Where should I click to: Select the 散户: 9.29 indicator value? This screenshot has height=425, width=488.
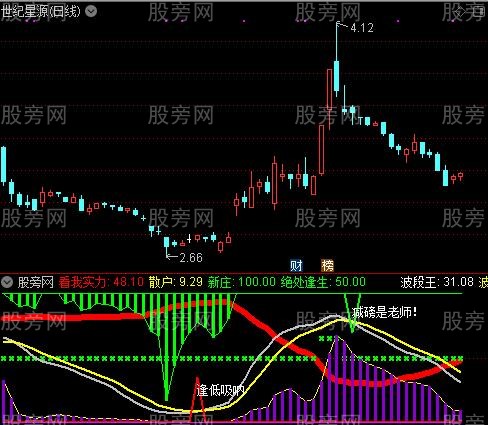[x=175, y=282]
